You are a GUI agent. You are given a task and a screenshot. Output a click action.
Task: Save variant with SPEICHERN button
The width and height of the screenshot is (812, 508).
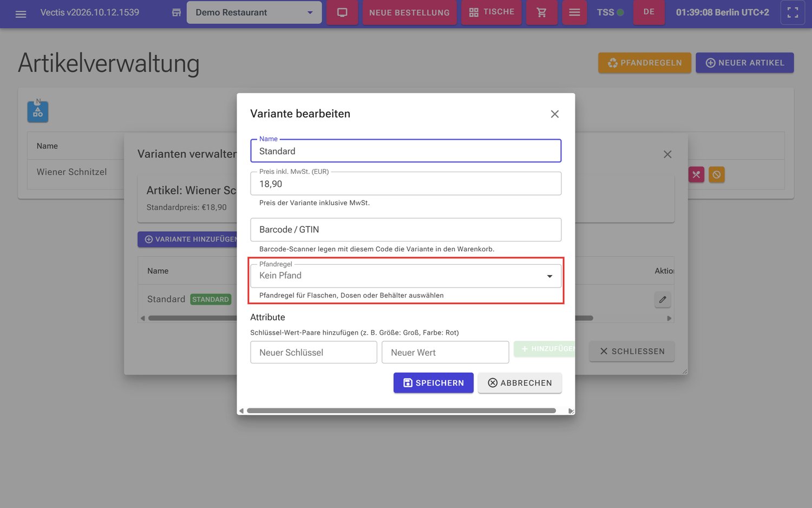(x=434, y=383)
